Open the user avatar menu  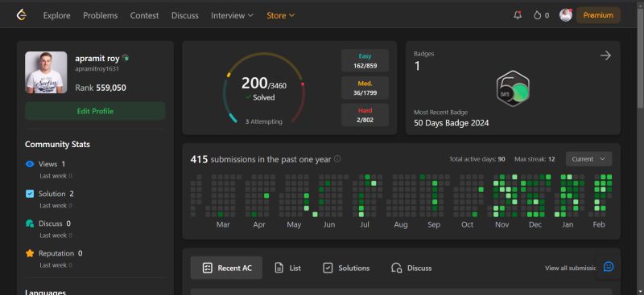(566, 15)
